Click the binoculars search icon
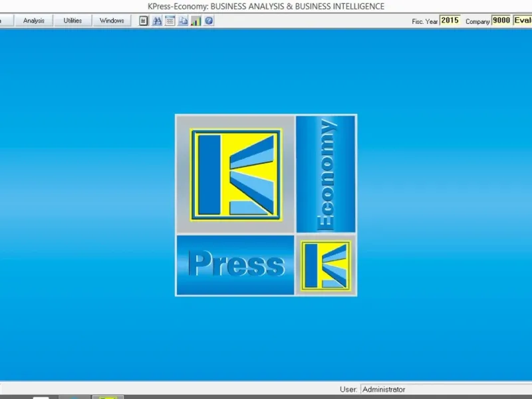The height and width of the screenshot is (399, 532). point(157,21)
